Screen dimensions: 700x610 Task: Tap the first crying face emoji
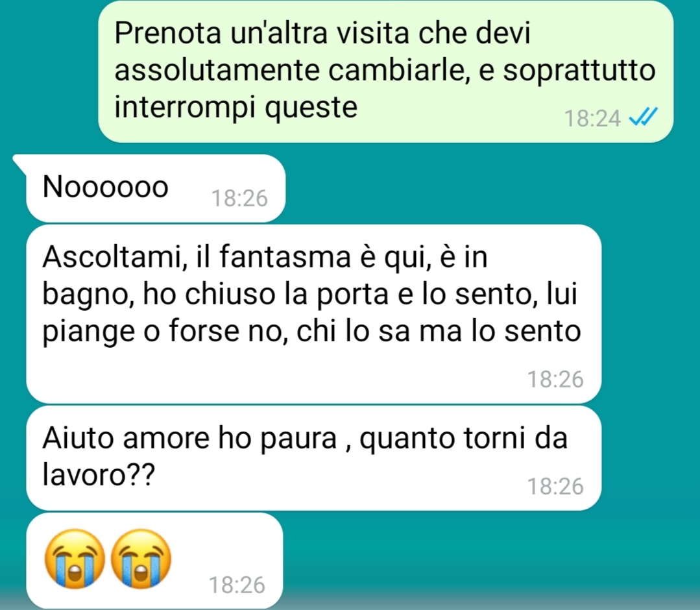(75, 559)
